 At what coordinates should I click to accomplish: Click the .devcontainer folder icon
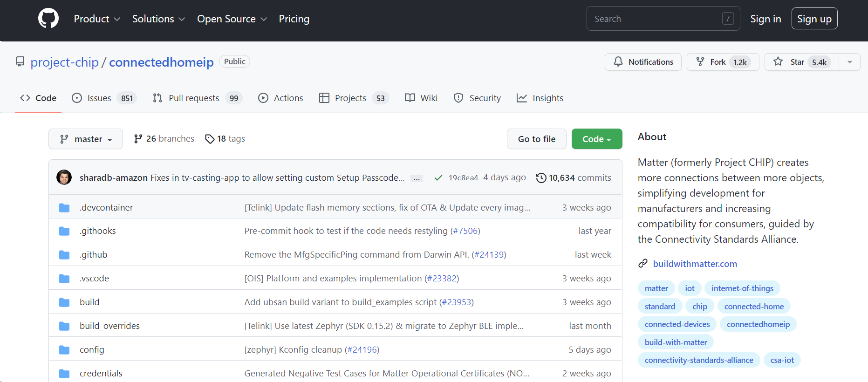(64, 208)
